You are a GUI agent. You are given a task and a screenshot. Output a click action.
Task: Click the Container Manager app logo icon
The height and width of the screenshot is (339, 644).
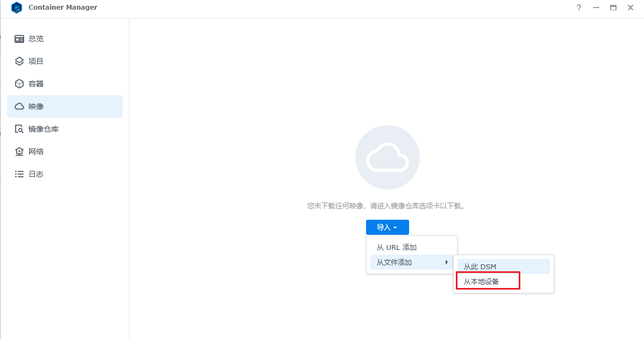point(17,8)
